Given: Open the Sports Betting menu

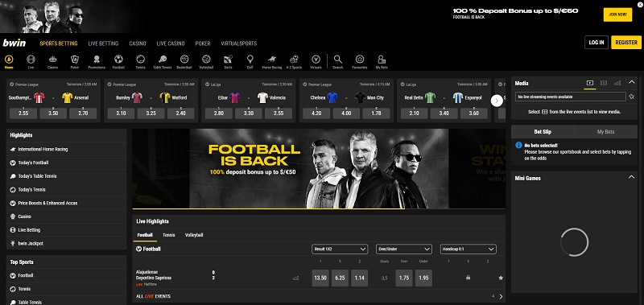Looking at the screenshot, I should [58, 43].
